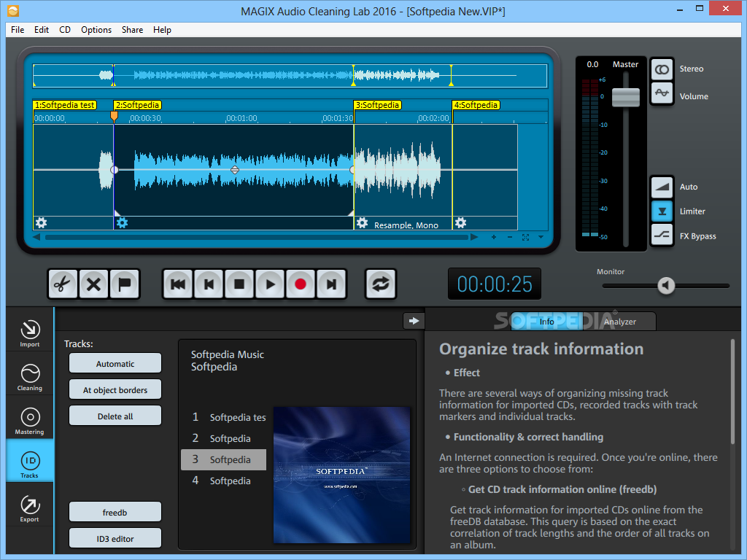
Task: Collapse panel with right arrow button
Action: click(414, 321)
